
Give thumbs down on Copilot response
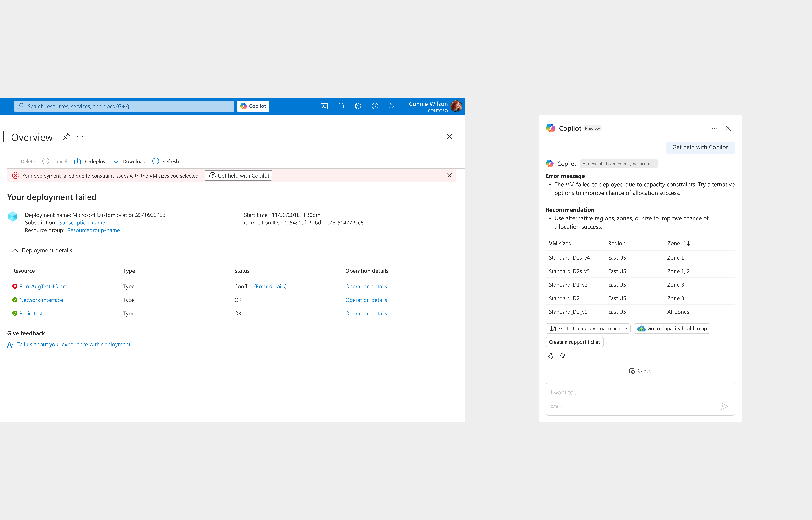[562, 356]
